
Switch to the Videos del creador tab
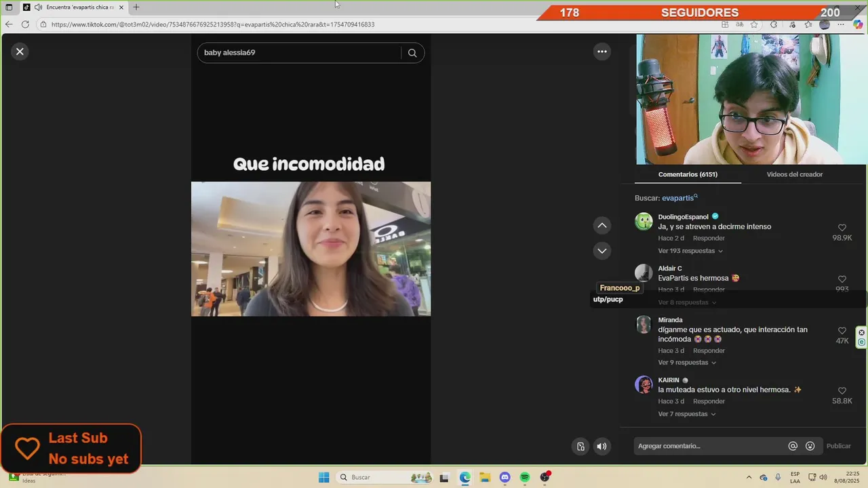[x=794, y=174]
